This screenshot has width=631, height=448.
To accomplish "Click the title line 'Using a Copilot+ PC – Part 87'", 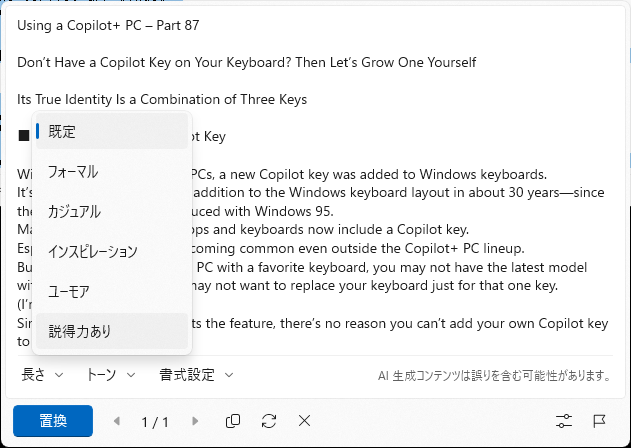I will coord(108,25).
